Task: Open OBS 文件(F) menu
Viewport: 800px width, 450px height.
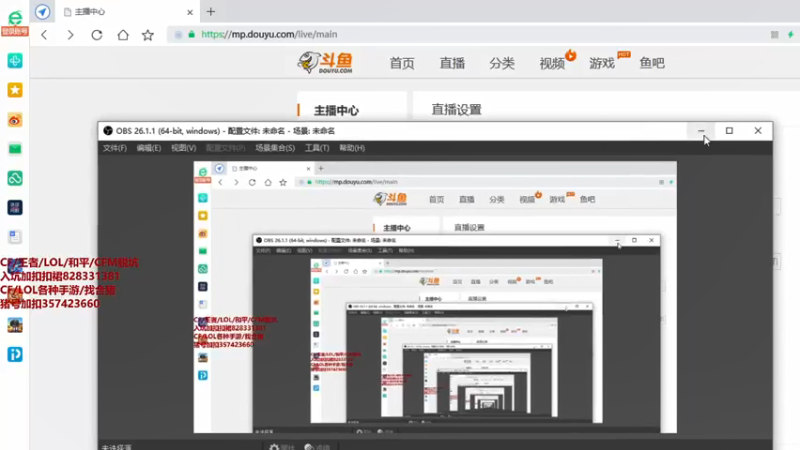Action: point(115,148)
